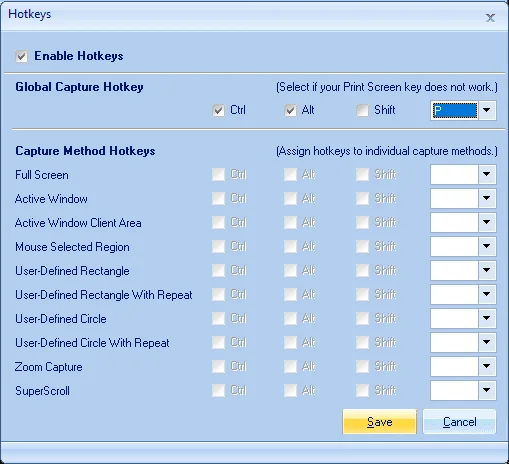Open the User-Defined Circle With Repeat key dropdown
This screenshot has height=464, width=509.
pos(487,342)
